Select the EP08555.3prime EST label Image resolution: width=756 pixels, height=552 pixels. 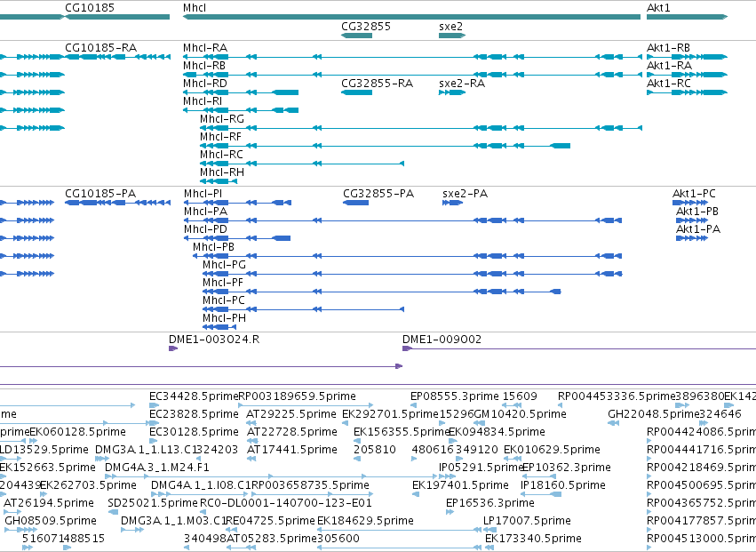[455, 396]
